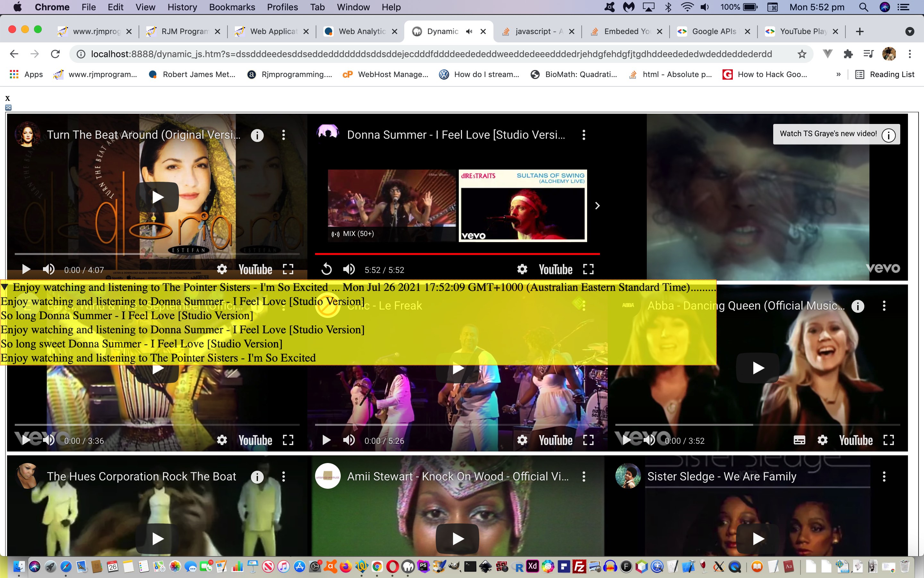Open more options on Abba Dancing Queen video

884,305
